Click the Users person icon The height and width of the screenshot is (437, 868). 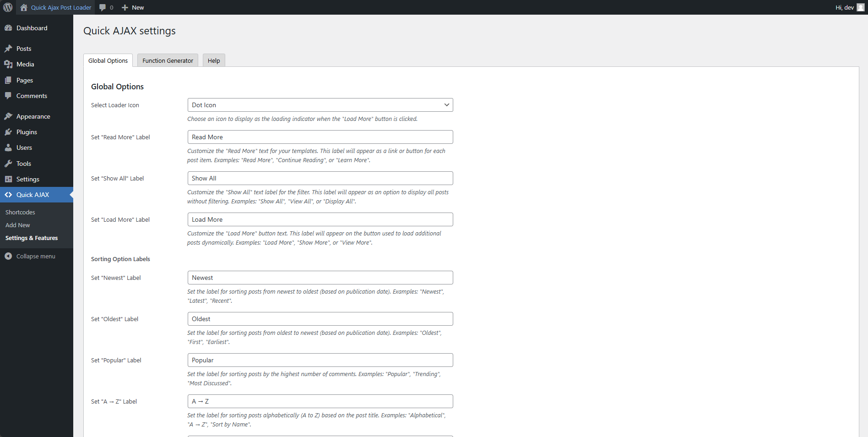pyautogui.click(x=8, y=147)
